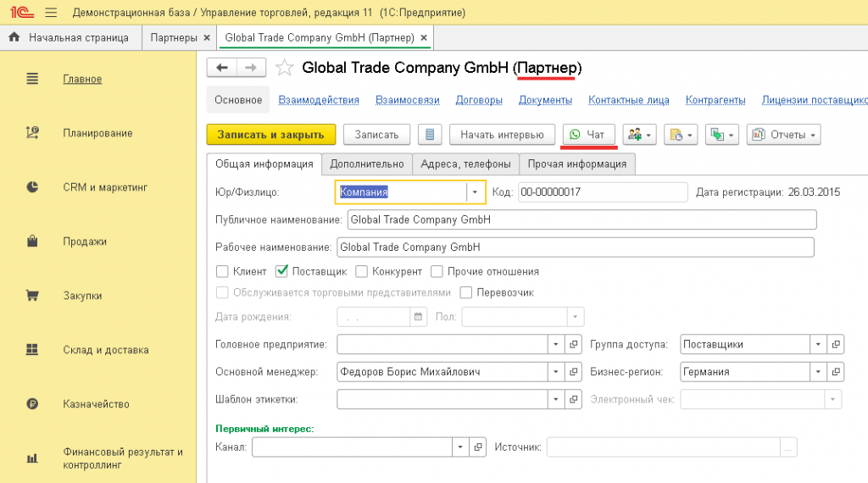Click the home icon on Начальная страница tab

[14, 37]
